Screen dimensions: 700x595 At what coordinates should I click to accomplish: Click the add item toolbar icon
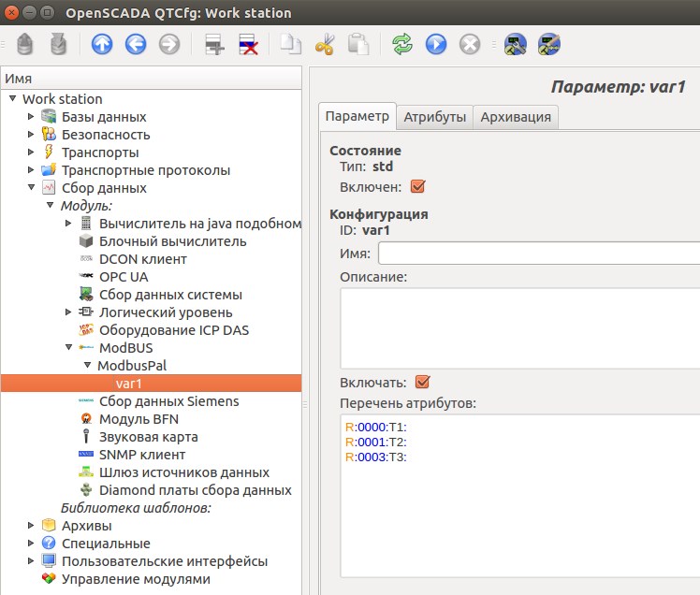pos(214,44)
